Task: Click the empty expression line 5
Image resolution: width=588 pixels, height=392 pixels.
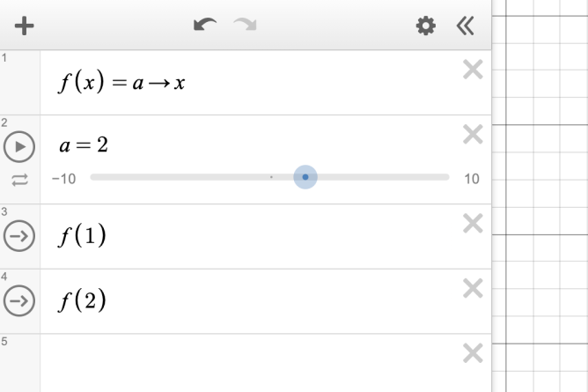Action: 246,361
